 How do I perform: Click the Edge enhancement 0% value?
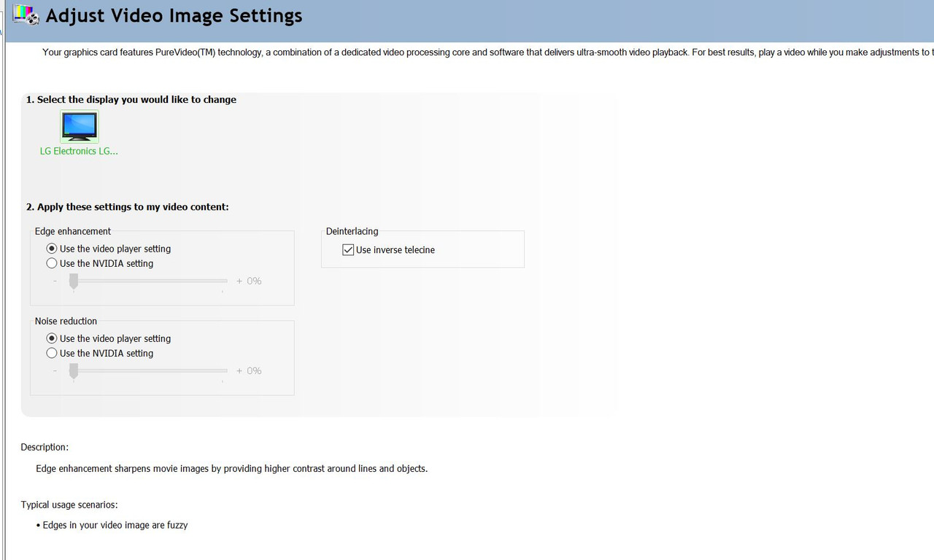pyautogui.click(x=254, y=281)
